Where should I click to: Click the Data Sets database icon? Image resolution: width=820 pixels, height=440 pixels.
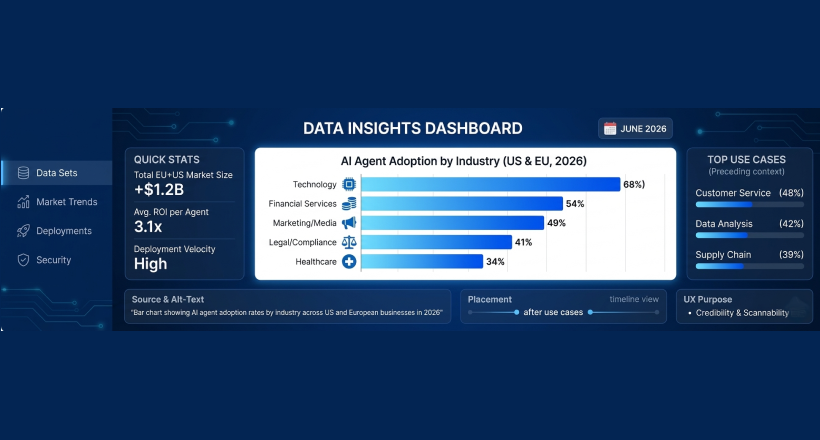[23, 173]
